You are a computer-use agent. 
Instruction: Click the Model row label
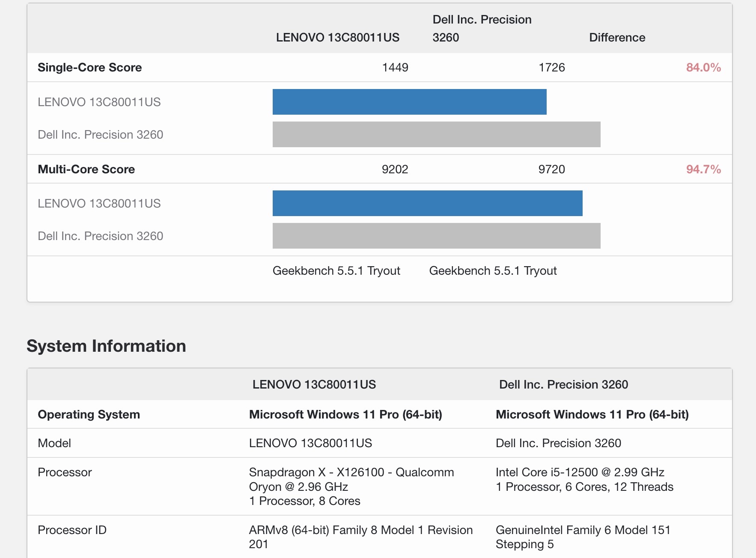tap(54, 443)
